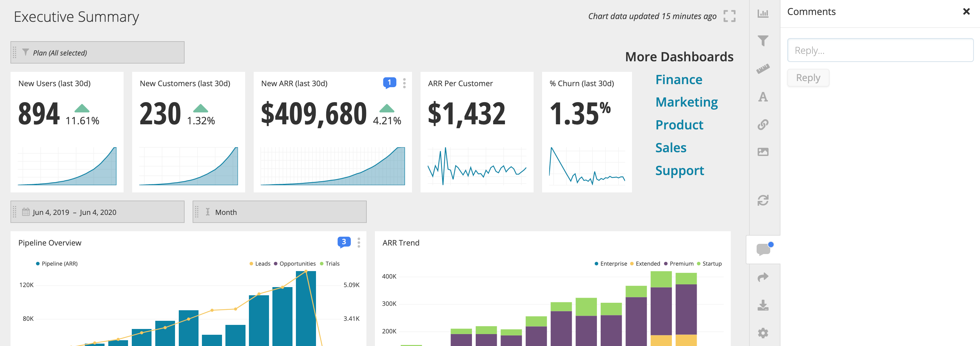Toggle Leads legend series

pos(260,263)
